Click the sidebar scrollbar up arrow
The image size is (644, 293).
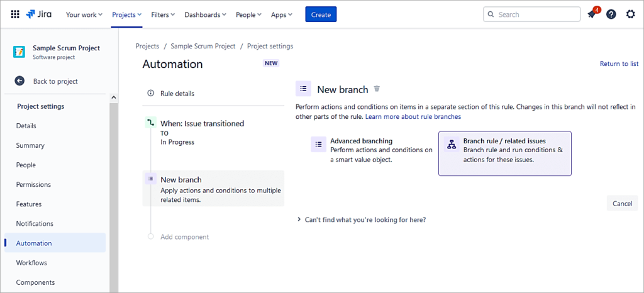pos(114,97)
